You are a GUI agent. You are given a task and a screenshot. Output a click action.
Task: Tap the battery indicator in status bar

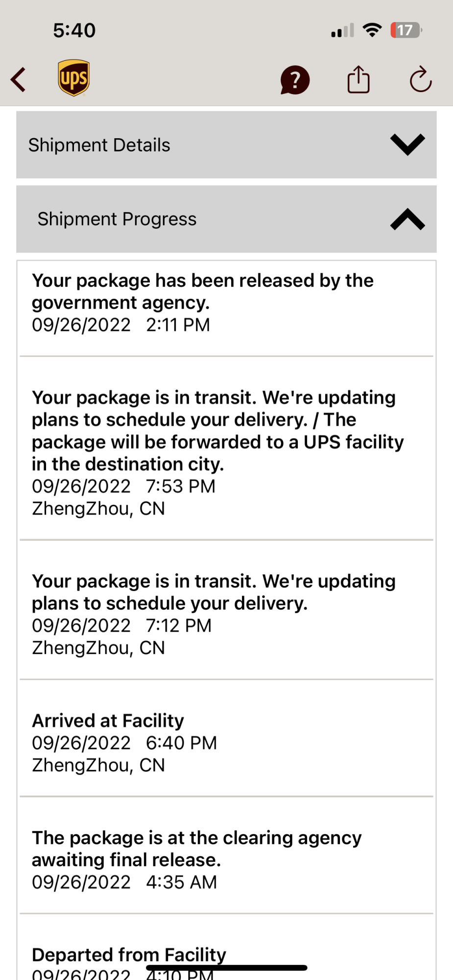click(x=405, y=30)
